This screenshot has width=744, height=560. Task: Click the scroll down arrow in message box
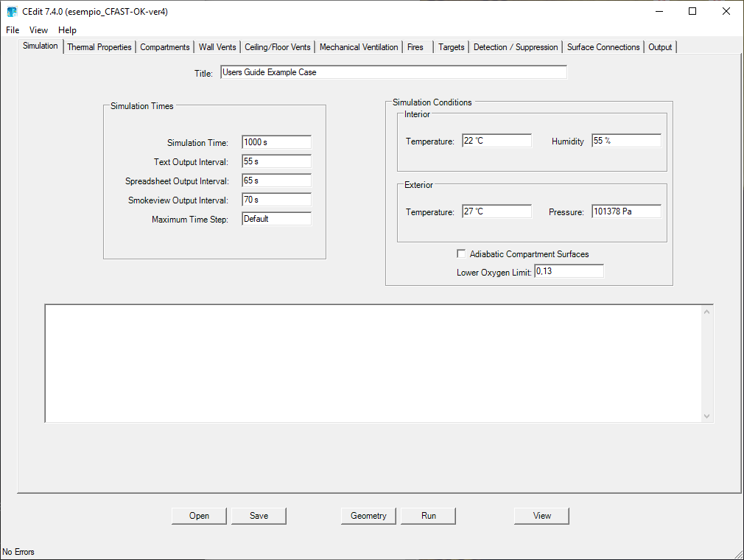pyautogui.click(x=707, y=416)
